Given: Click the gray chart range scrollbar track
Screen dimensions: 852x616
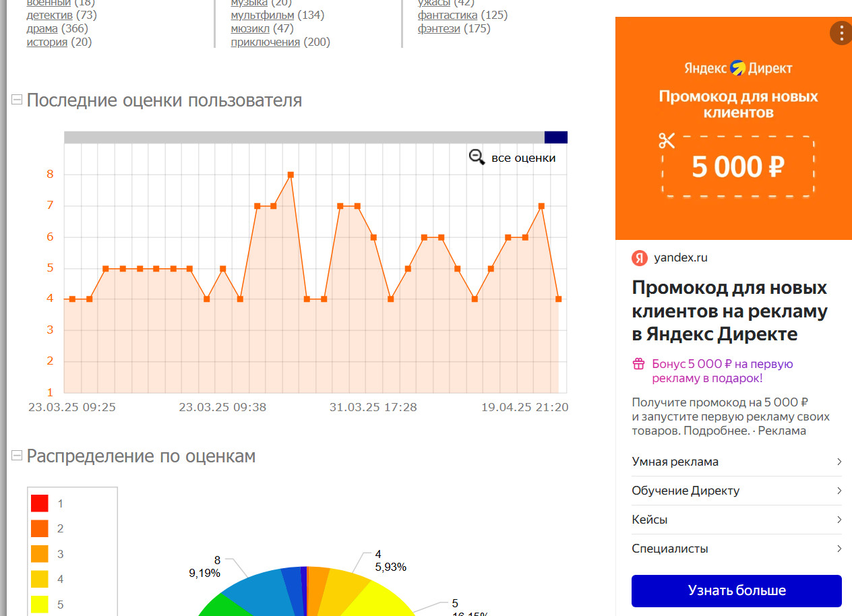Looking at the screenshot, I should tap(304, 137).
